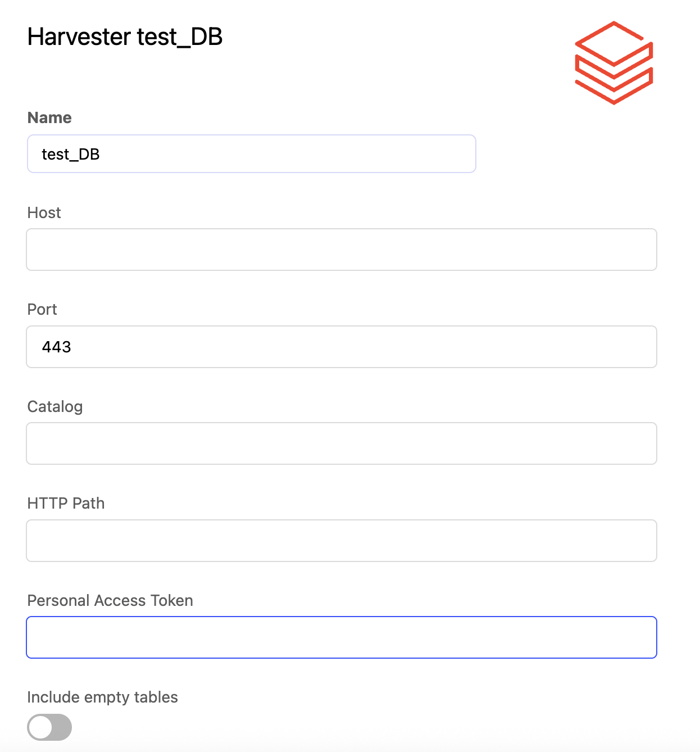Click into the Host text field

pyautogui.click(x=342, y=250)
